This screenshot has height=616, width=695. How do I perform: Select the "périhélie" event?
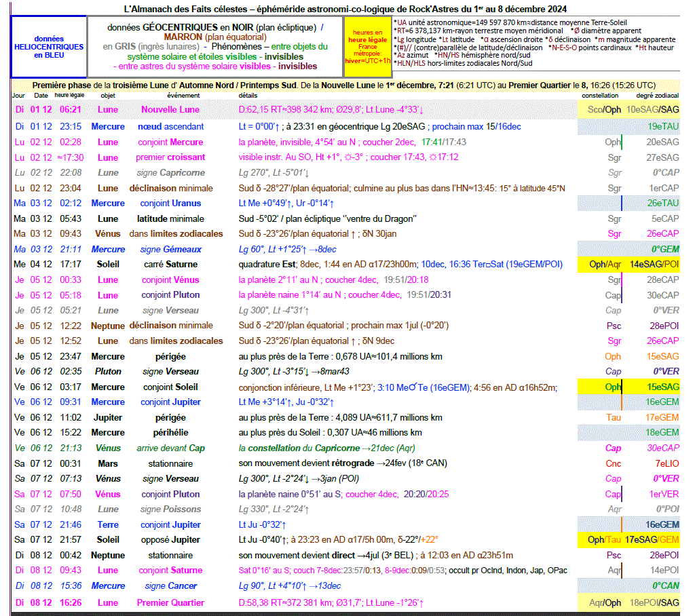click(x=170, y=433)
